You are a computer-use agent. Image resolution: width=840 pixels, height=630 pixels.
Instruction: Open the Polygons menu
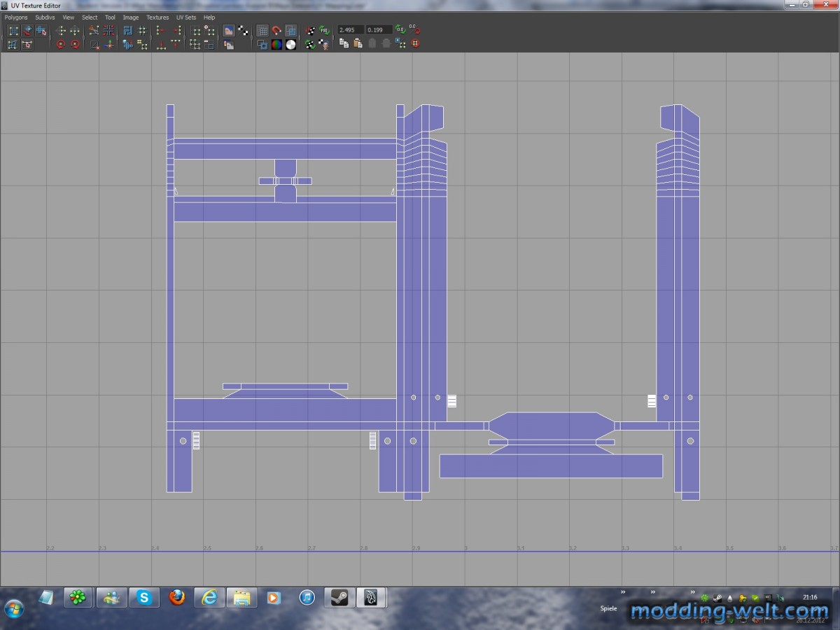coord(16,17)
